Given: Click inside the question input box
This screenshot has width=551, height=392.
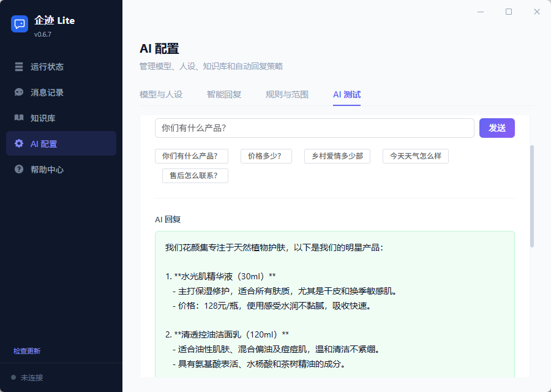Looking at the screenshot, I should point(314,127).
